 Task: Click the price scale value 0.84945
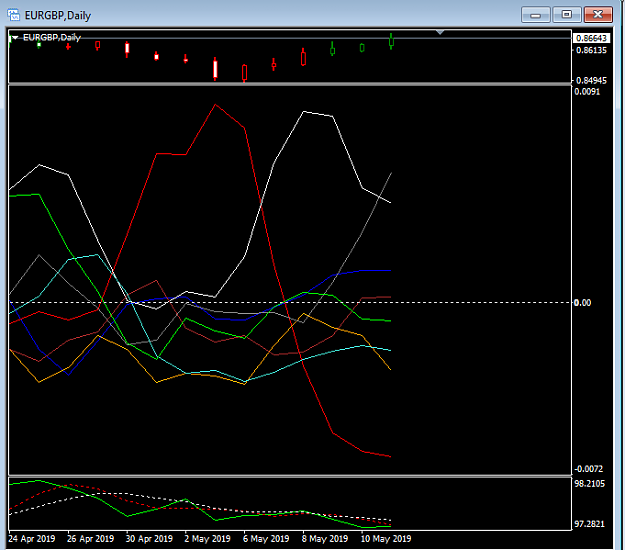tap(592, 81)
